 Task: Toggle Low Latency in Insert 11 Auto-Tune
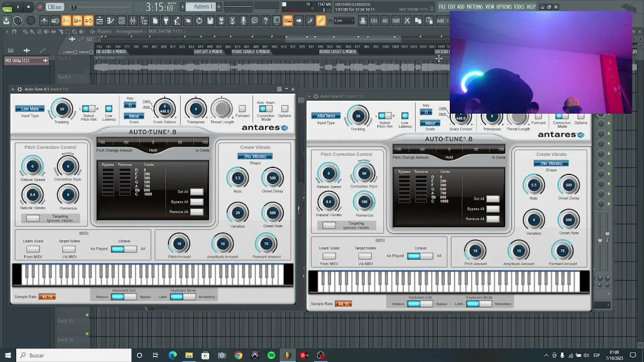coord(109,109)
